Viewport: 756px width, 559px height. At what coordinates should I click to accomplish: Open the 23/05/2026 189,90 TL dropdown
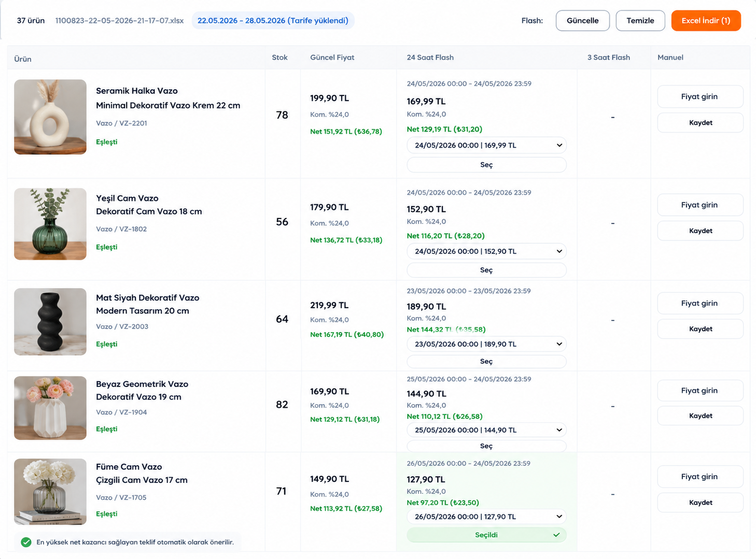tap(486, 344)
